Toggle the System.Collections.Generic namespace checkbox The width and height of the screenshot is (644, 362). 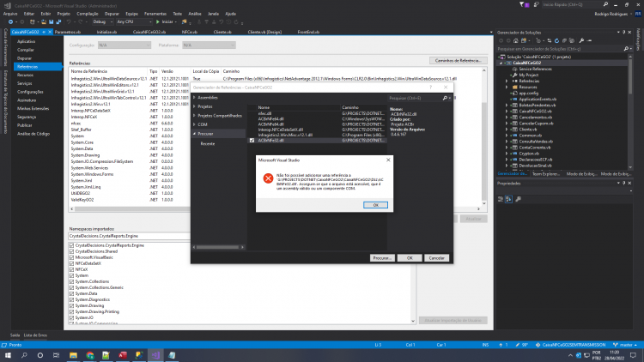click(72, 287)
